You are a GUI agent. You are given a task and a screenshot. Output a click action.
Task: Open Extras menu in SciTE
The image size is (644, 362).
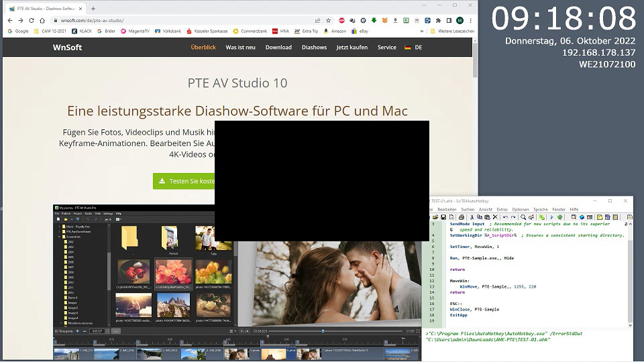(x=502, y=209)
